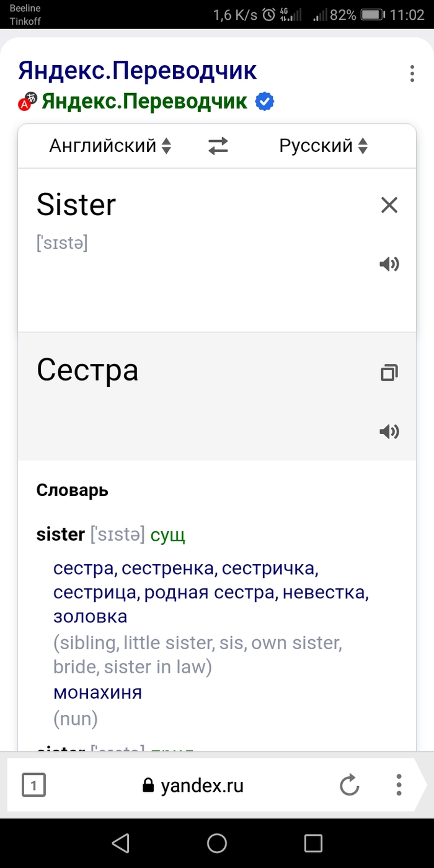Play pronunciation of the English word
This screenshot has width=434, height=868.
389,265
